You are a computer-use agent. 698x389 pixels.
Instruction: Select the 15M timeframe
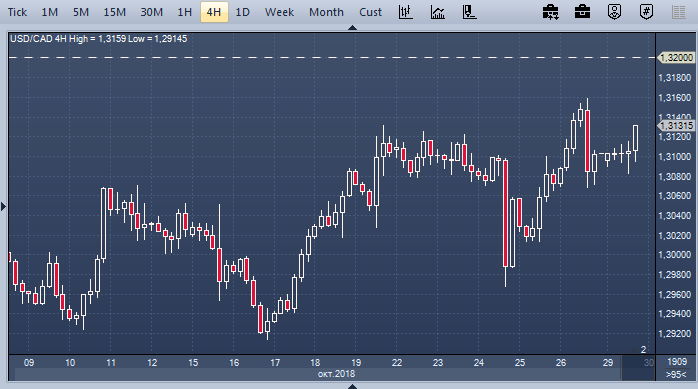click(x=114, y=12)
